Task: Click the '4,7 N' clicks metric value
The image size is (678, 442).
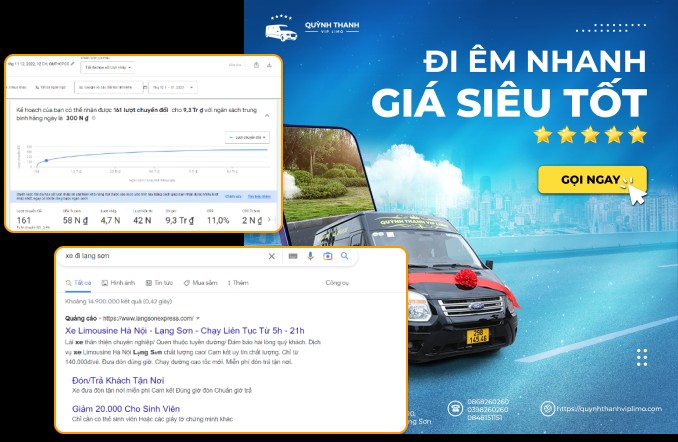Action: (x=110, y=220)
